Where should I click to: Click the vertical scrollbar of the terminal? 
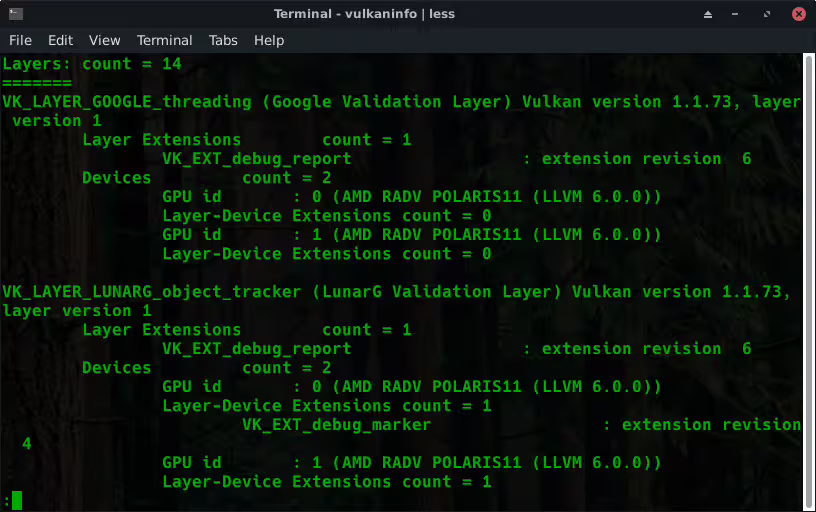[809, 281]
